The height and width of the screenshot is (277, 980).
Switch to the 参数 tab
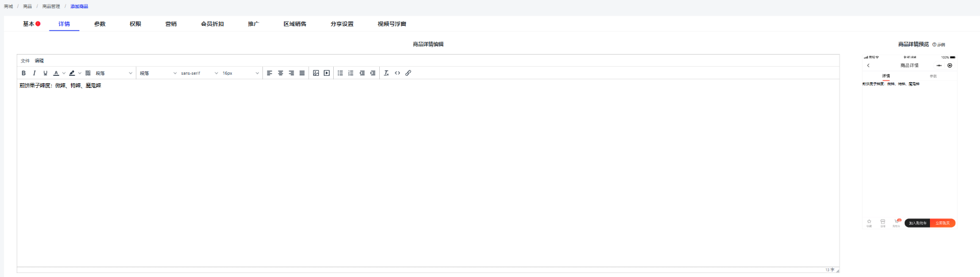(x=100, y=24)
